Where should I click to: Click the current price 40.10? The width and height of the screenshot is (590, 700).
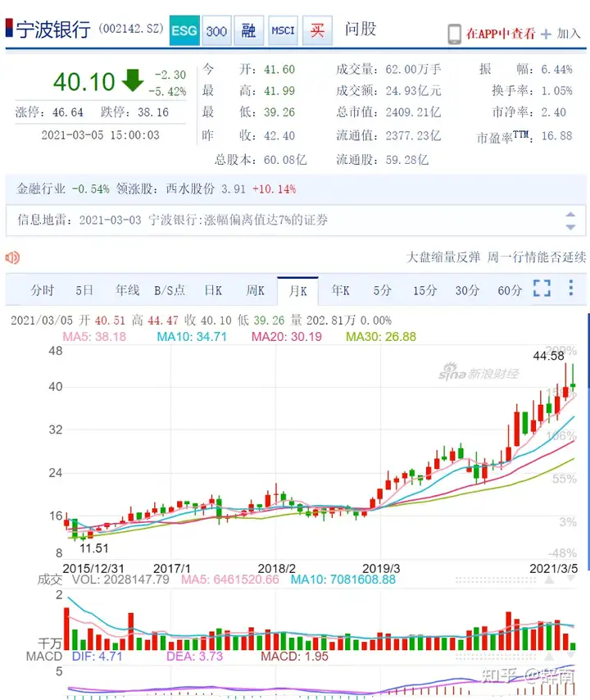[84, 82]
